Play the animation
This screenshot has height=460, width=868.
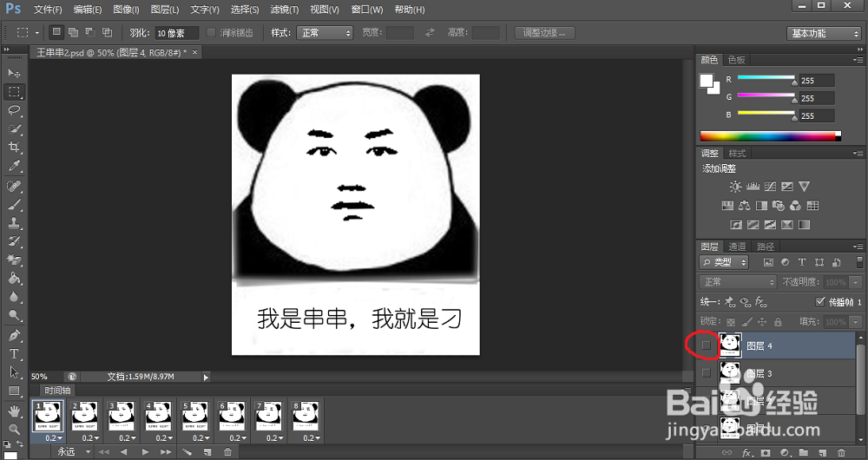[145, 452]
